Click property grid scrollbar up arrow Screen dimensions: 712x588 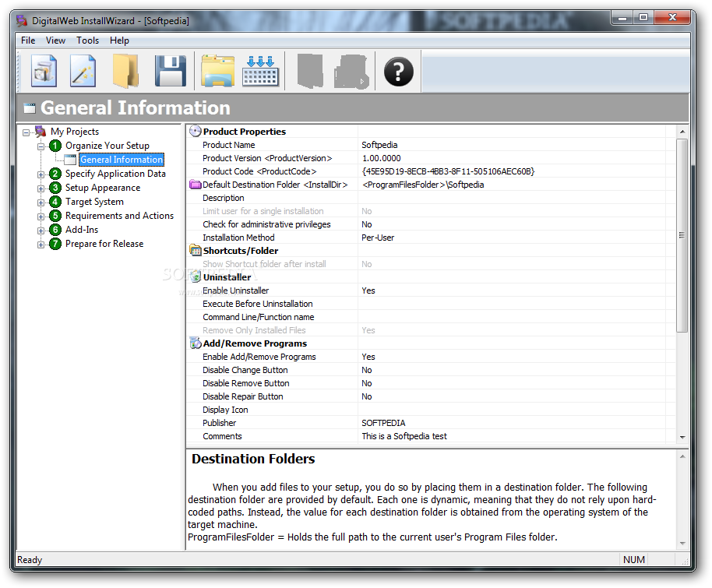682,131
